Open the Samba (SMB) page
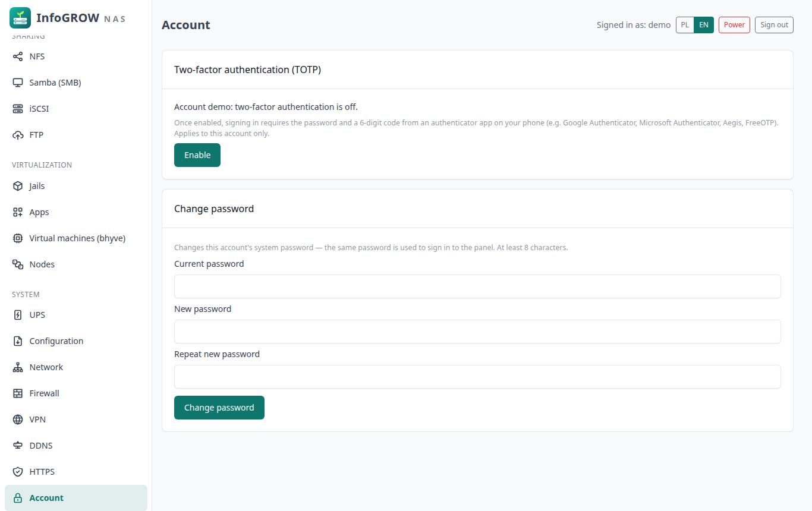The width and height of the screenshot is (812, 511). (x=76, y=83)
